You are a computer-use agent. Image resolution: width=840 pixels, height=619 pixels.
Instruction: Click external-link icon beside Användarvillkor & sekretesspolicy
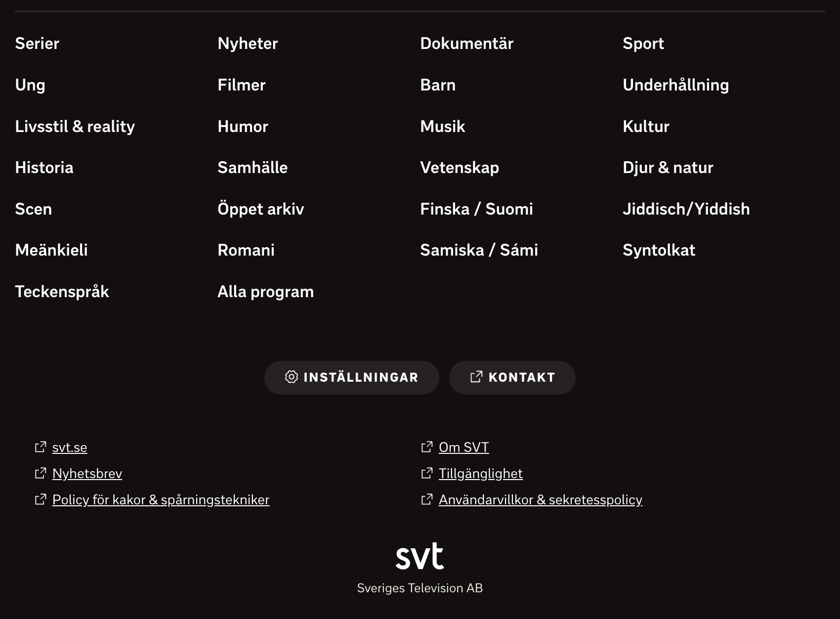click(427, 499)
